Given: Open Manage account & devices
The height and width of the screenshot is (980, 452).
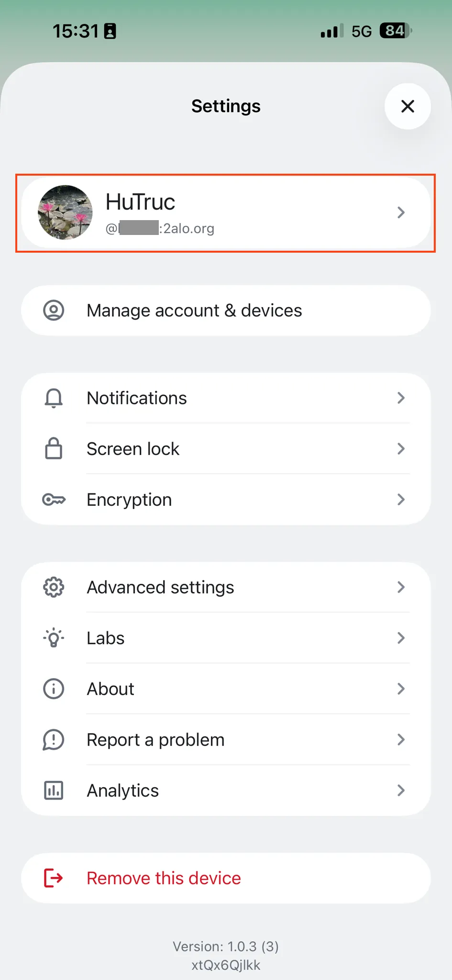Looking at the screenshot, I should (194, 311).
